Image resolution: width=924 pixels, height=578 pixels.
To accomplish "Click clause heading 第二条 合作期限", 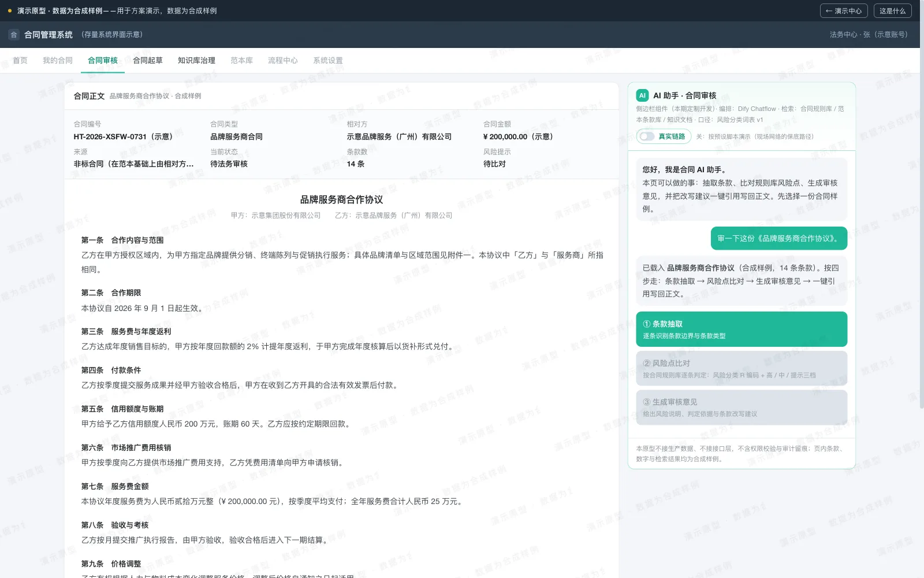I will [111, 293].
